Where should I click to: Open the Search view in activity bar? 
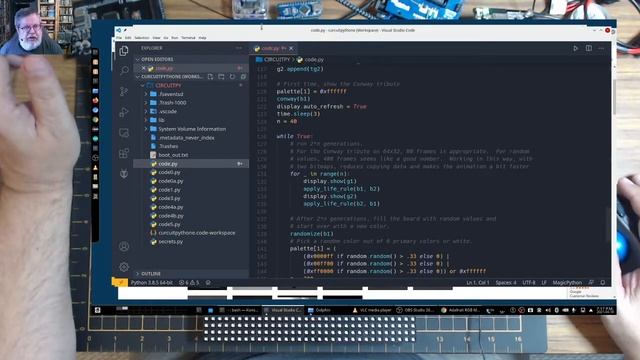pyautogui.click(x=124, y=71)
